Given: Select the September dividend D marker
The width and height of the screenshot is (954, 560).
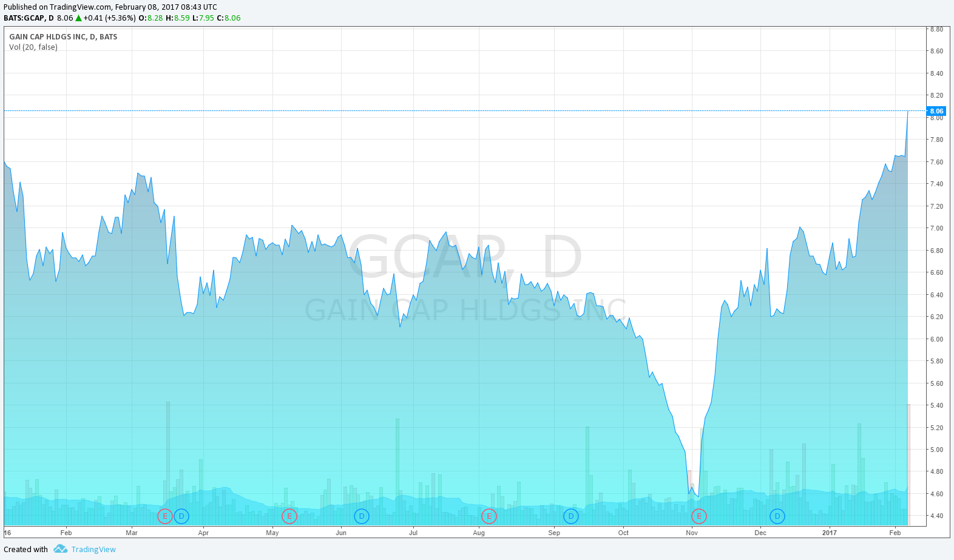Looking at the screenshot, I should pyautogui.click(x=571, y=516).
